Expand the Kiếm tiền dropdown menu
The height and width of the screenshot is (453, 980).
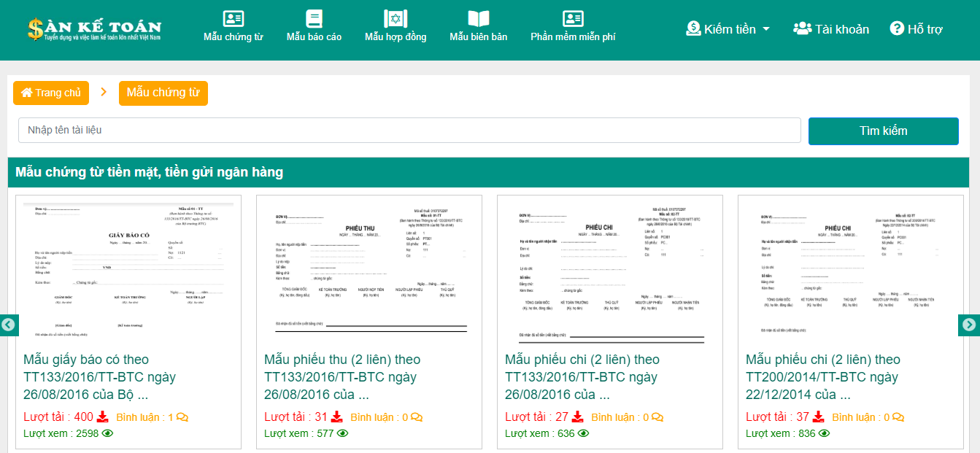[728, 29]
